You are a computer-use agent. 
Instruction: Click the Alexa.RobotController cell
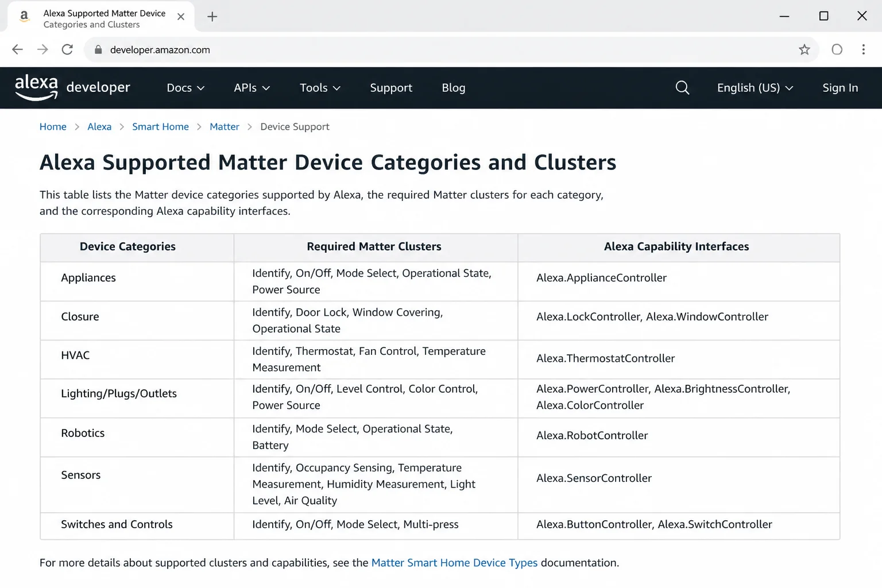click(x=679, y=437)
